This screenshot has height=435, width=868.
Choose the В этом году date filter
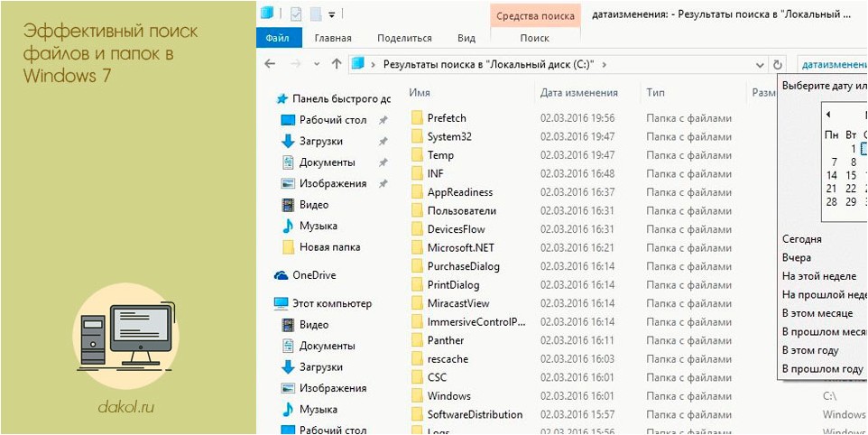click(810, 350)
